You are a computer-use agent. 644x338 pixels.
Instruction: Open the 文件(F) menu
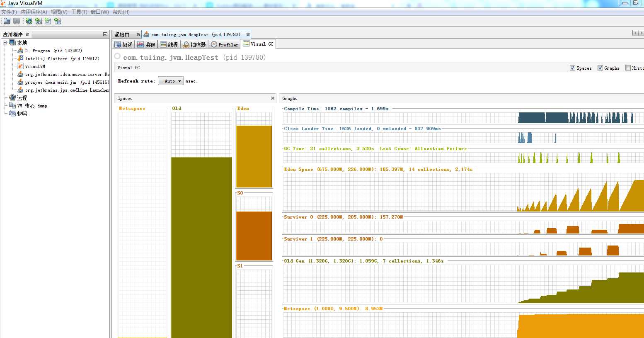pyautogui.click(x=9, y=12)
